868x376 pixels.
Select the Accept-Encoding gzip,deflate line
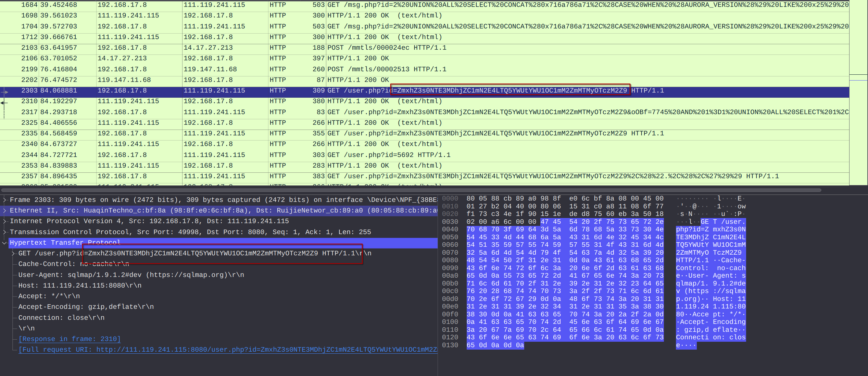pyautogui.click(x=86, y=307)
